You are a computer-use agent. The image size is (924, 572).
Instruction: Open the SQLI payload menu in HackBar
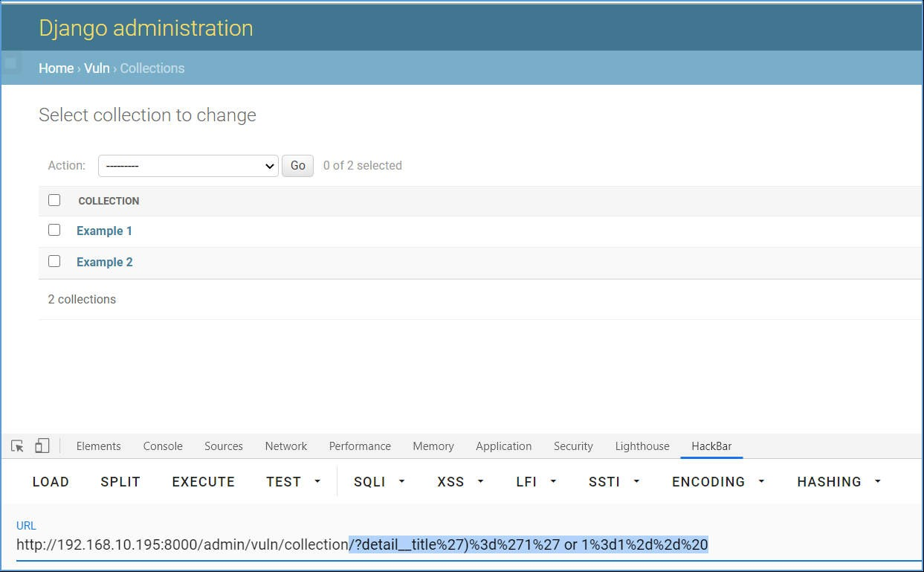[x=378, y=482]
